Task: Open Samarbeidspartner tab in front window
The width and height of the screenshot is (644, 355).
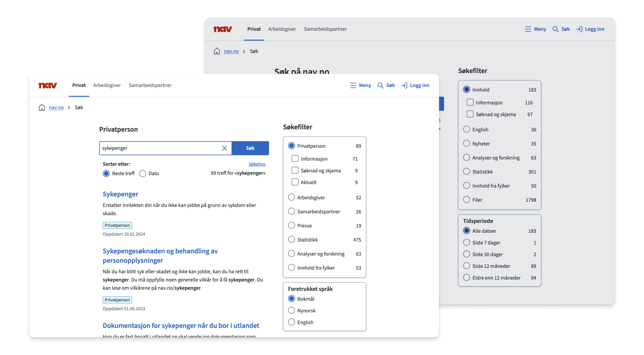Action: [150, 85]
